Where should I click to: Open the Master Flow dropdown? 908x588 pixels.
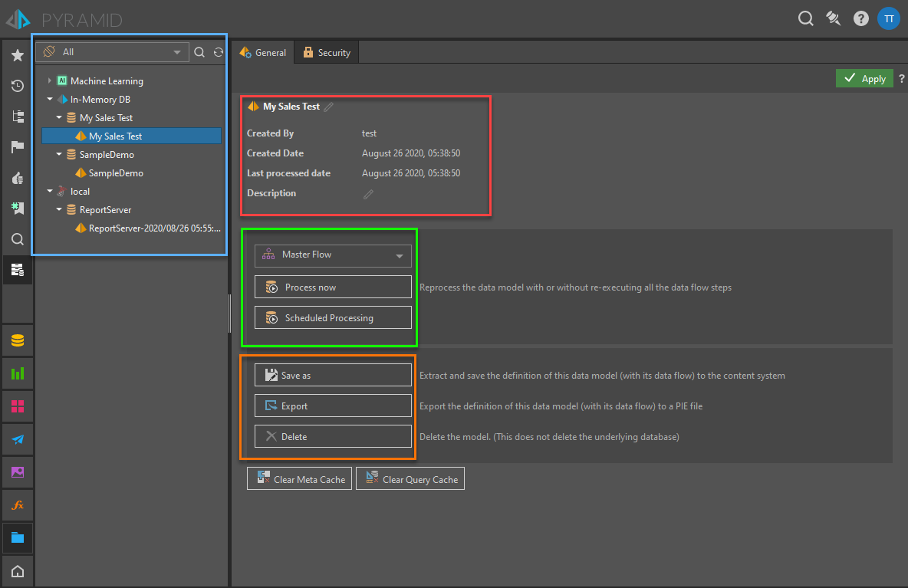click(333, 255)
